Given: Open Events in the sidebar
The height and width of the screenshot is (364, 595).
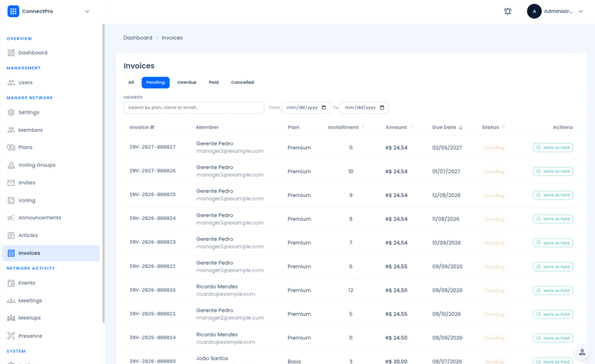Looking at the screenshot, I should coord(51,283).
